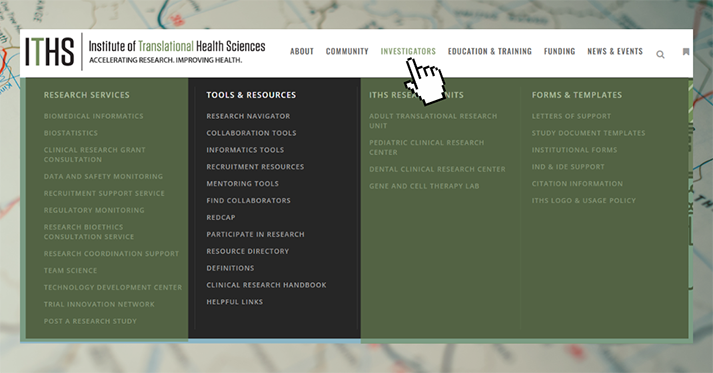Click the search magnifier icon
Screen dimensions: 713x373
point(660,55)
